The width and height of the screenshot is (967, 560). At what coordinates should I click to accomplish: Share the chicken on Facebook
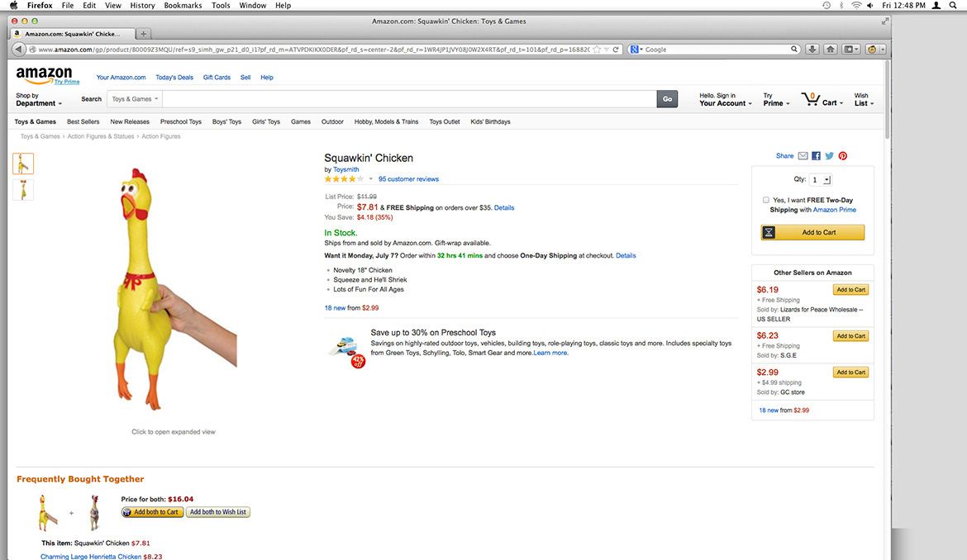816,156
